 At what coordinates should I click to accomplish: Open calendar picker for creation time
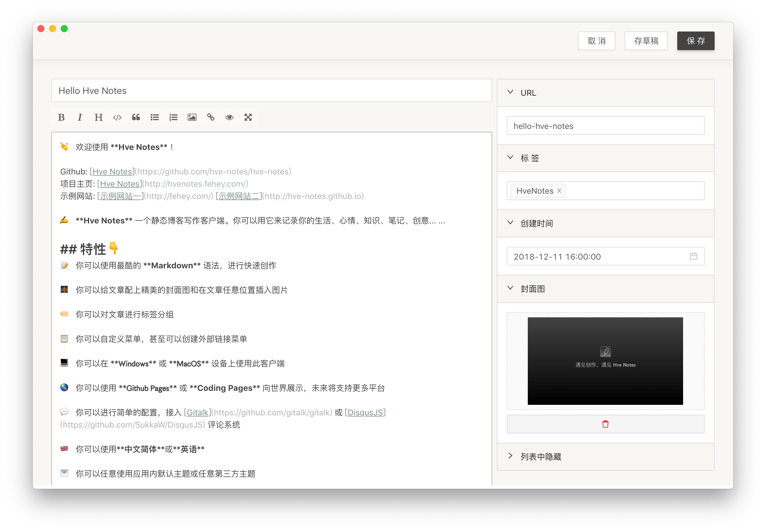tap(693, 256)
